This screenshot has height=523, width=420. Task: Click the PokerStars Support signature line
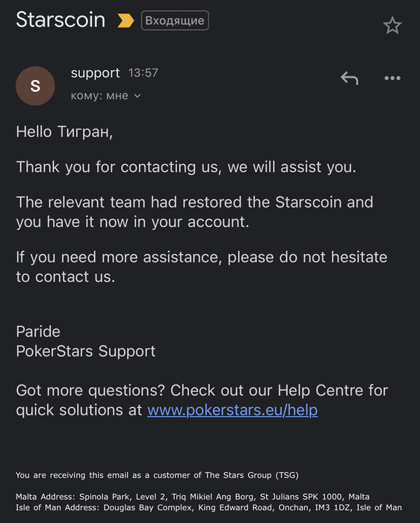coord(86,351)
